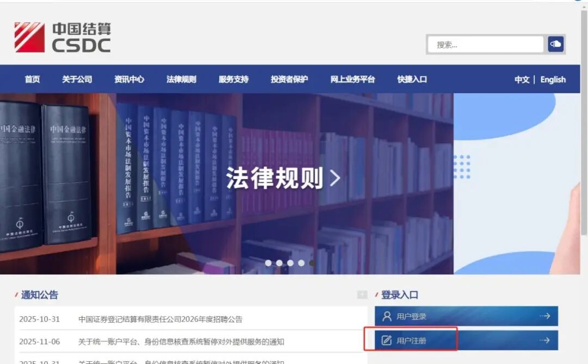Select the third carousel dot
The height and width of the screenshot is (364, 588).
pyautogui.click(x=290, y=263)
